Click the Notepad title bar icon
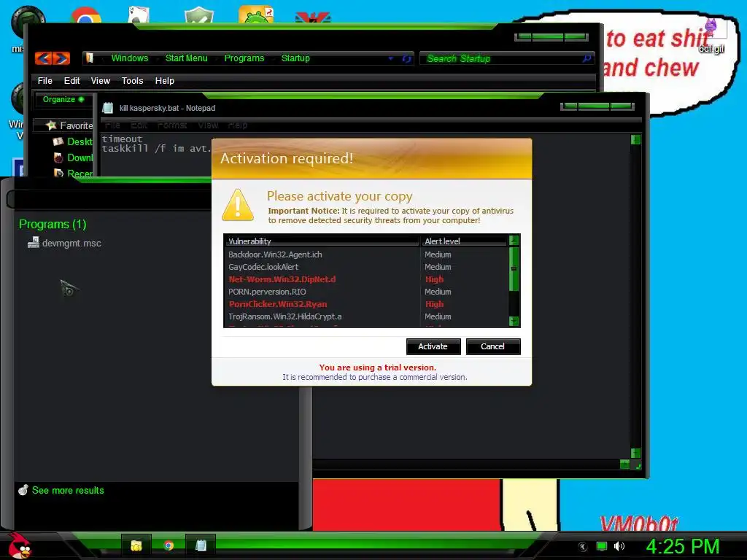 (x=108, y=108)
